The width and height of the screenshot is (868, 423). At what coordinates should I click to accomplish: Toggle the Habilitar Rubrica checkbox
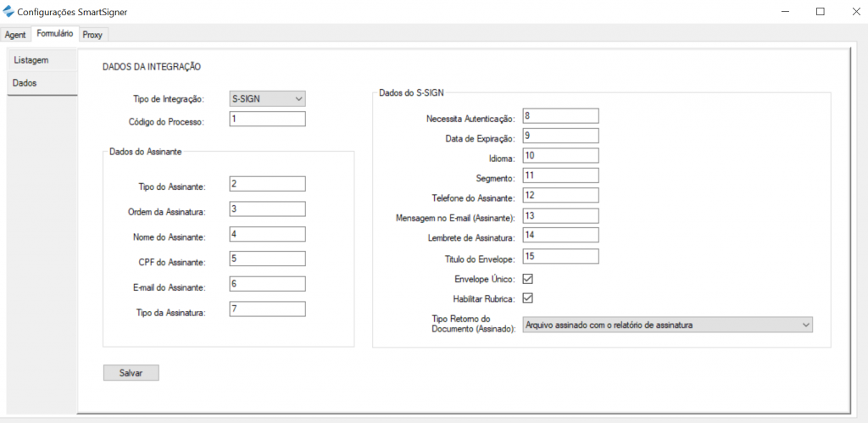pyautogui.click(x=527, y=298)
